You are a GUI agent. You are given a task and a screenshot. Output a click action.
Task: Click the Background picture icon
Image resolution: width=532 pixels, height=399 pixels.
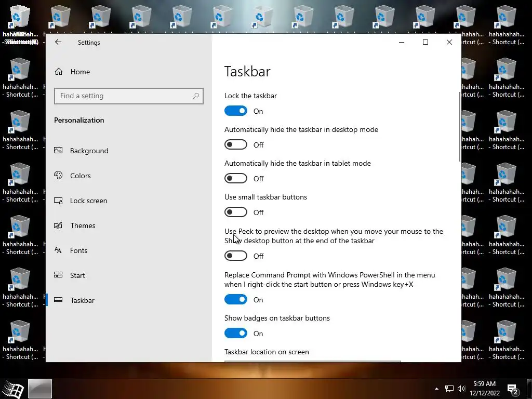(58, 150)
